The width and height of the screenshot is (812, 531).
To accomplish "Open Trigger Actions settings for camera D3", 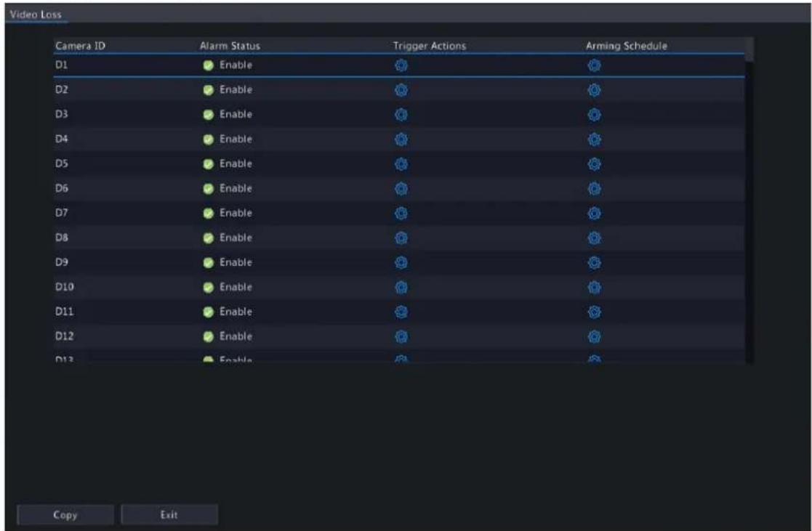I will pos(401,115).
